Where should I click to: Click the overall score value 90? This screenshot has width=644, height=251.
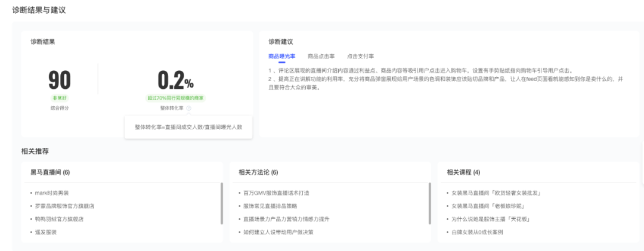(60, 80)
